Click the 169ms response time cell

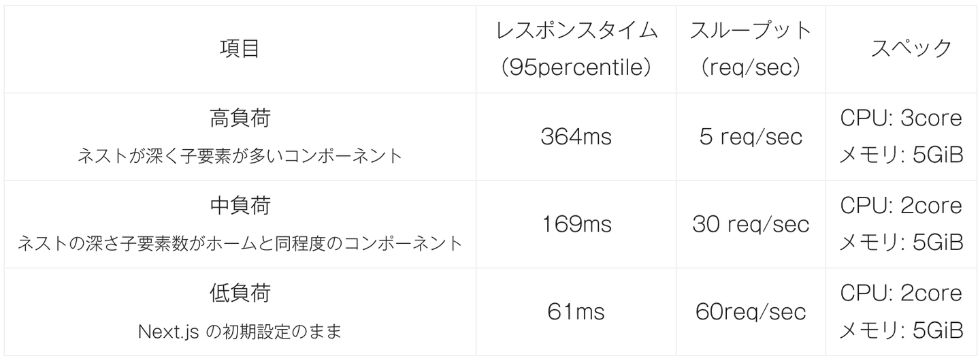576,224
